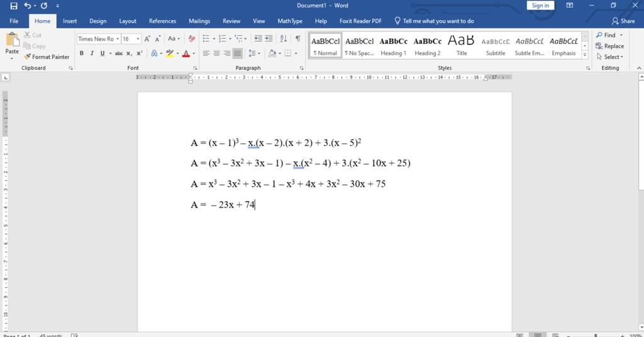Open the File tab
The image size is (644, 337).
[14, 21]
